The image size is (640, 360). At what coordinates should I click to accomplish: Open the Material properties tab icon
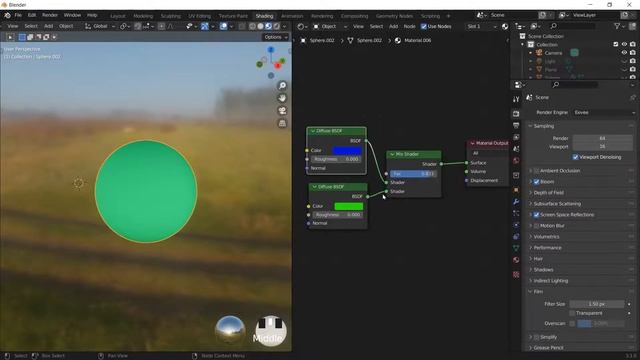click(516, 260)
